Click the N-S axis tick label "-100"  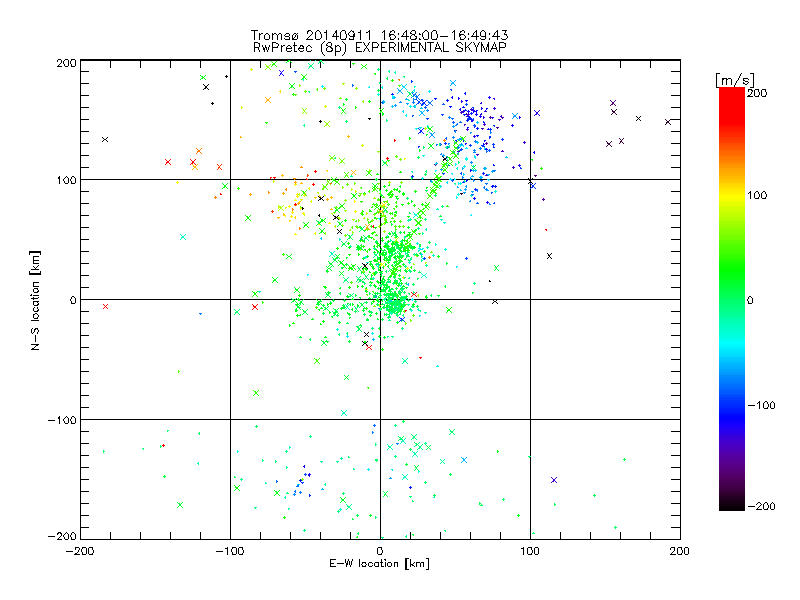pyautogui.click(x=62, y=420)
